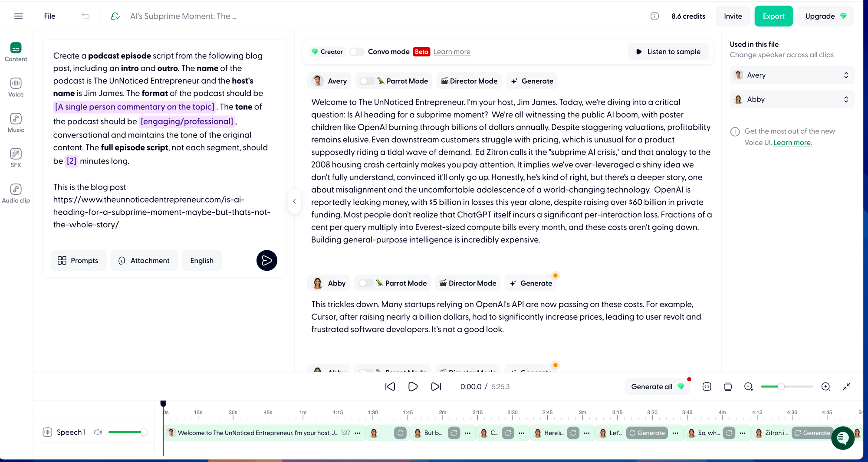Open the credits info icon
The height and width of the screenshot is (462, 868).
click(654, 16)
